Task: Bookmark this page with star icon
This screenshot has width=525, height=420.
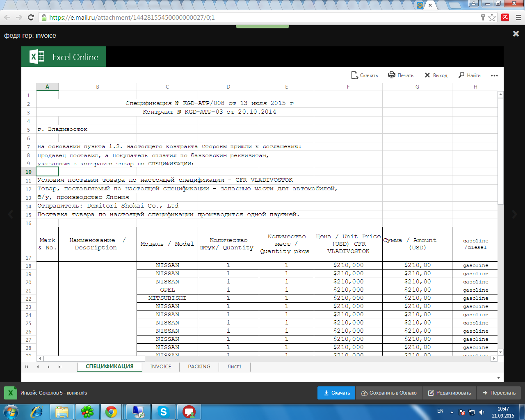Action: (492, 17)
